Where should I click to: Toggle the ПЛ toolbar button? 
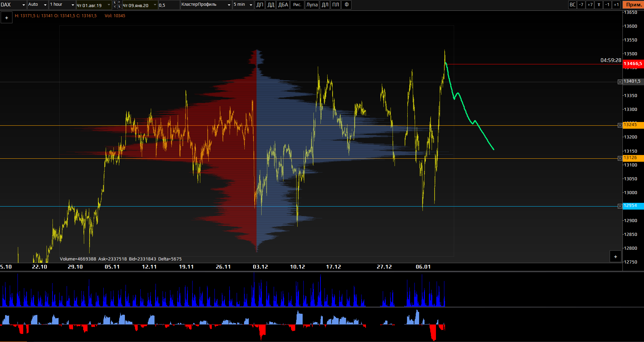(x=336, y=5)
